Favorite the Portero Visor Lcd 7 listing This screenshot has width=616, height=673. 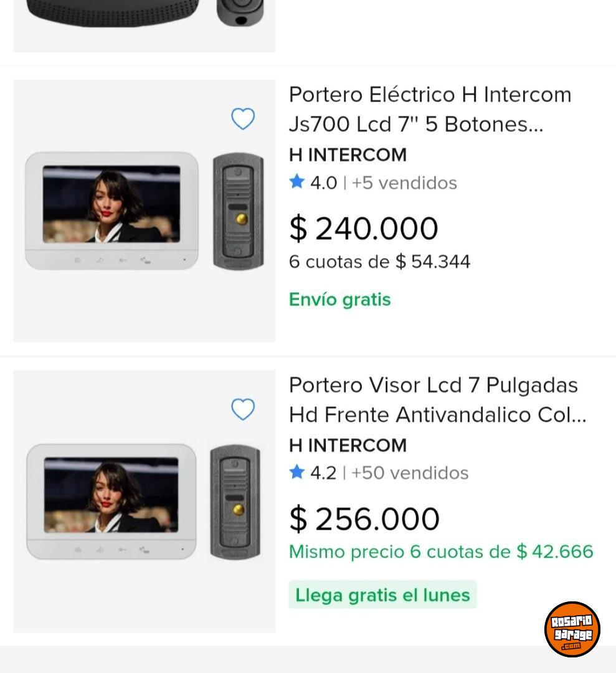pyautogui.click(x=243, y=409)
